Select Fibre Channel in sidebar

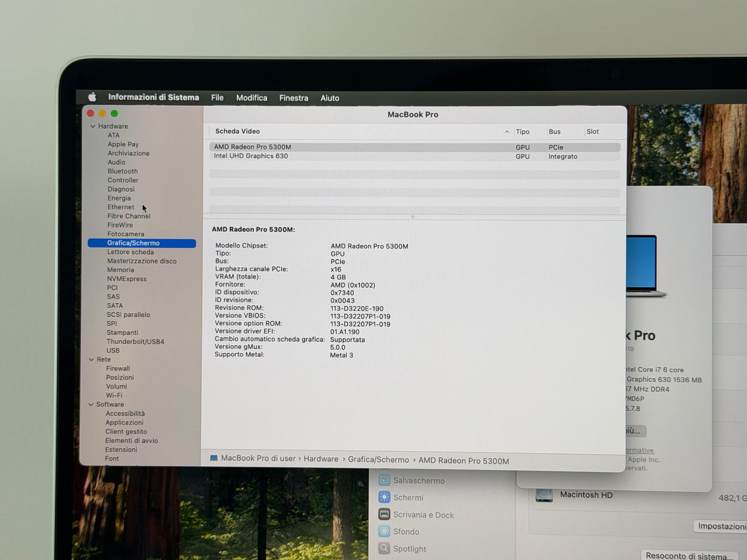click(129, 216)
